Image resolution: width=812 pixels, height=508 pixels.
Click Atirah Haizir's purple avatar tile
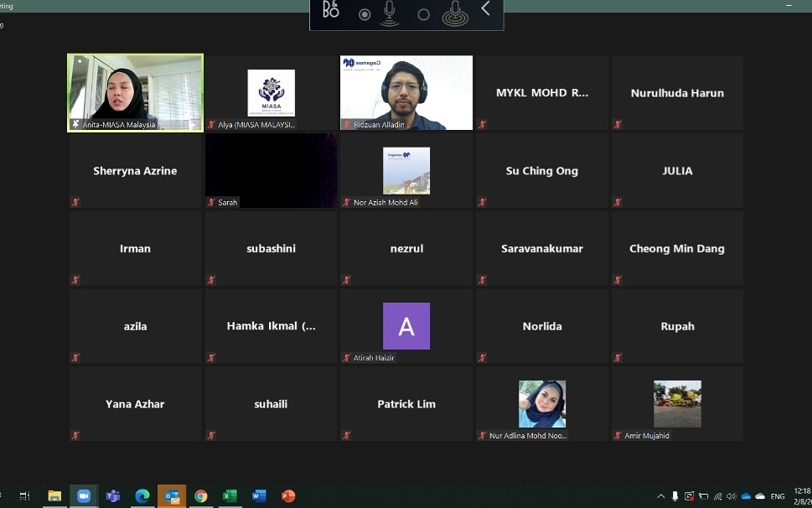point(406,326)
